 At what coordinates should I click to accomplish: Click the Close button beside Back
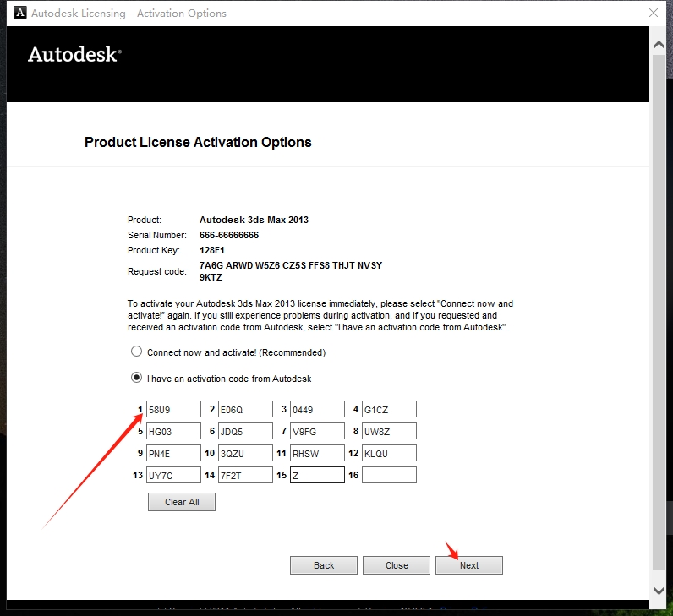pos(397,565)
